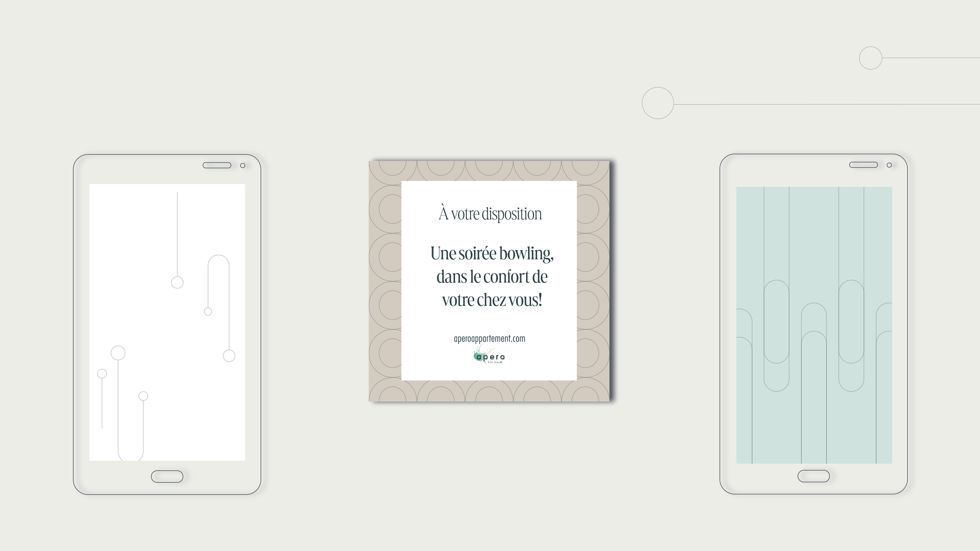980x551 pixels.
Task: Tap the left phone's front camera dot
Action: pyautogui.click(x=243, y=165)
